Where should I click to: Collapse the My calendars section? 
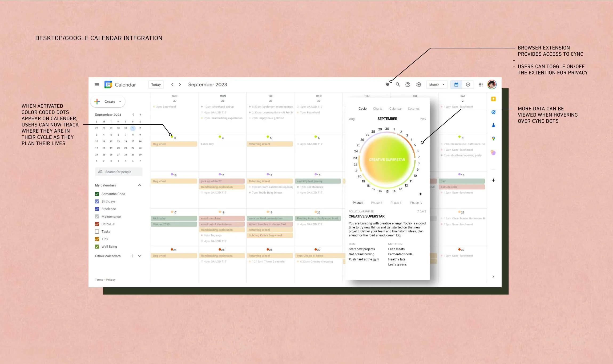pyautogui.click(x=140, y=185)
